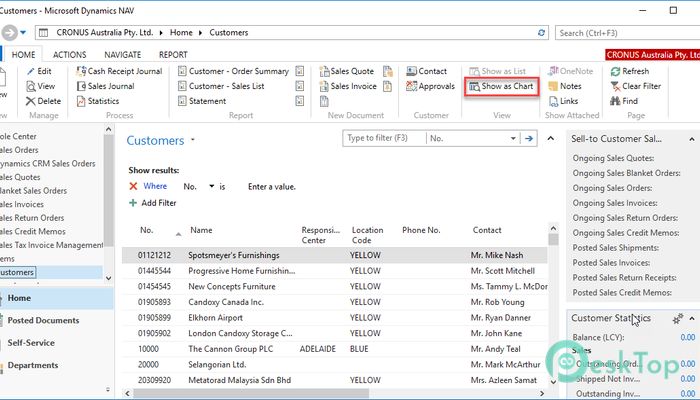Run Customer - Sales List report
This screenshot has width=700, height=400.
click(221, 86)
